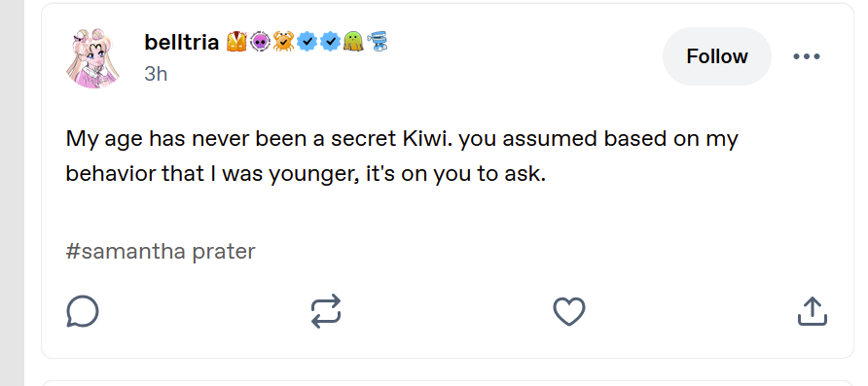868x386 pixels.
Task: Click the second line starting 'behavior that'
Action: coord(306,174)
